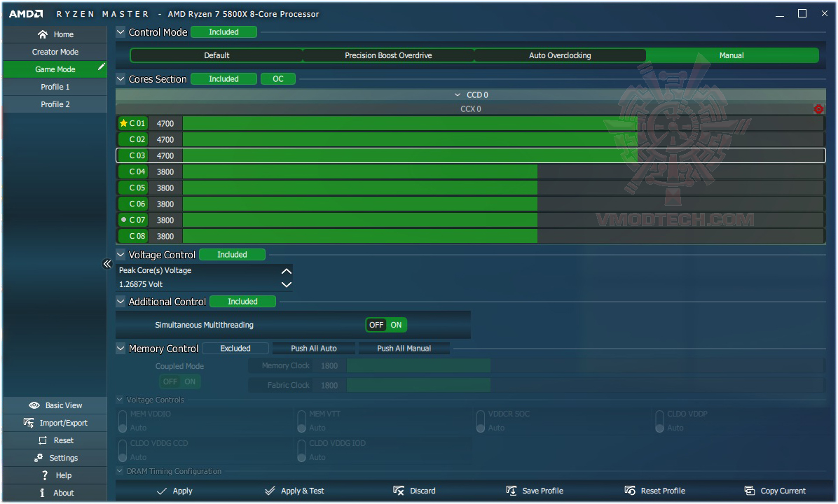Toggle Additional Control Included button
Screen dimensions: 838x504
[242, 302]
